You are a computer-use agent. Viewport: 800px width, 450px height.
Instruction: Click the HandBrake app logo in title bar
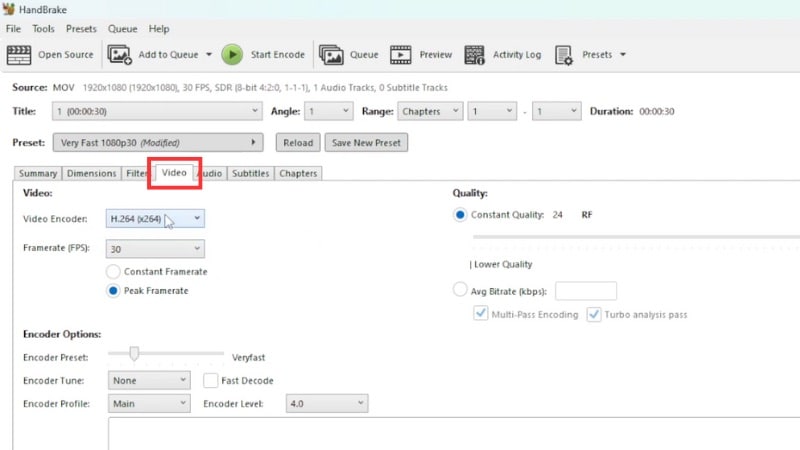pyautogui.click(x=9, y=9)
